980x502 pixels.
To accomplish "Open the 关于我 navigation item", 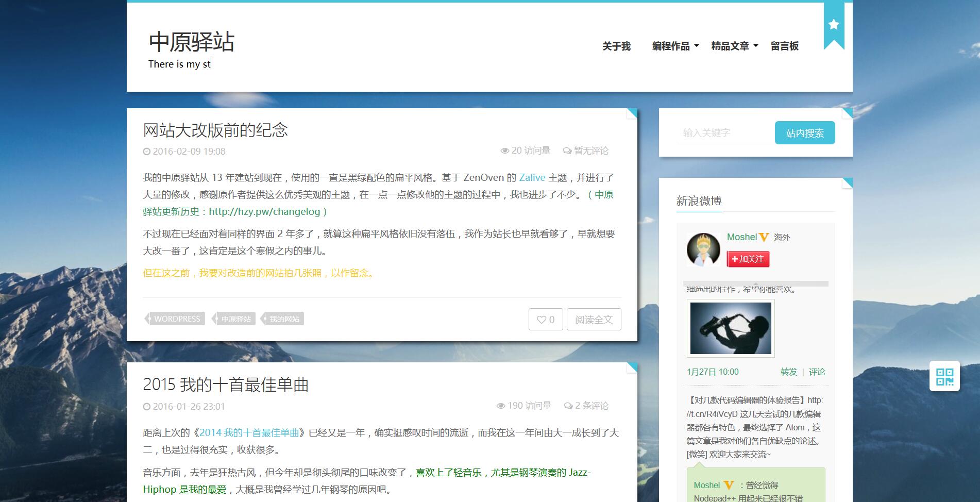I will click(x=616, y=46).
